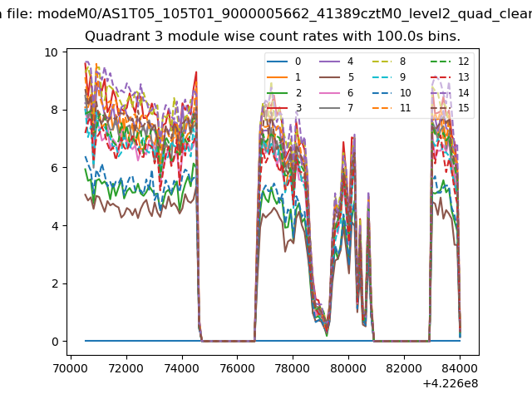The image size is (532, 399).
Task: Click x-axis tick label '84000'
Action: (x=460, y=368)
